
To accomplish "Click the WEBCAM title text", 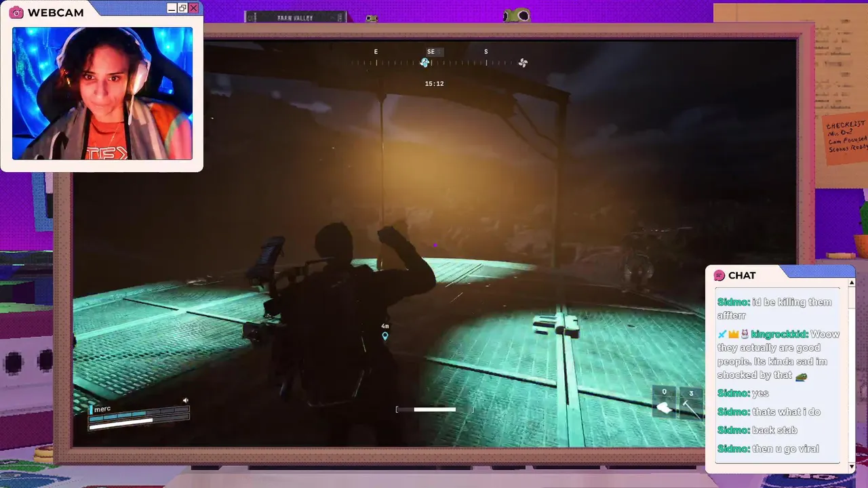I will (56, 12).
